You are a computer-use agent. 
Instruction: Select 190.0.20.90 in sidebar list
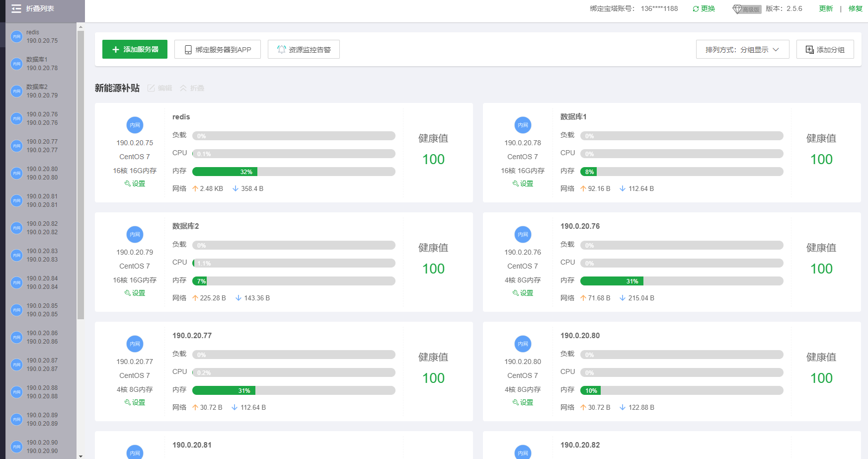[x=41, y=447]
